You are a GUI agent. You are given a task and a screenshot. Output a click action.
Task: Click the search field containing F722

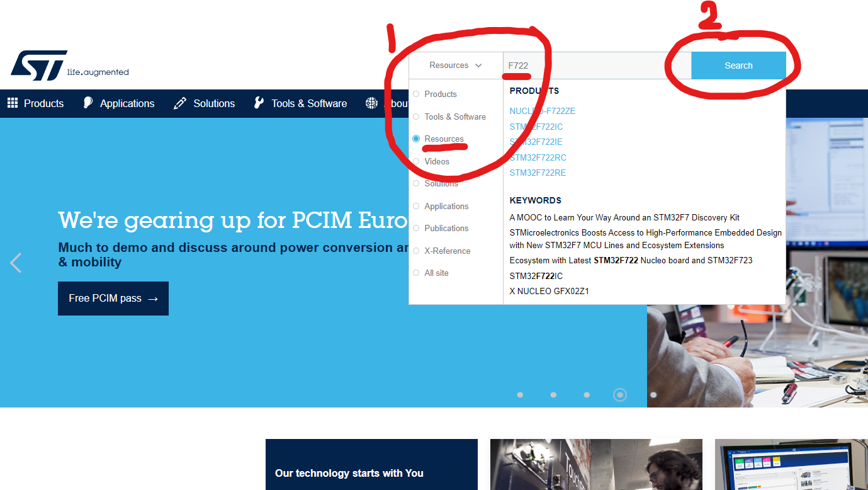click(597, 66)
